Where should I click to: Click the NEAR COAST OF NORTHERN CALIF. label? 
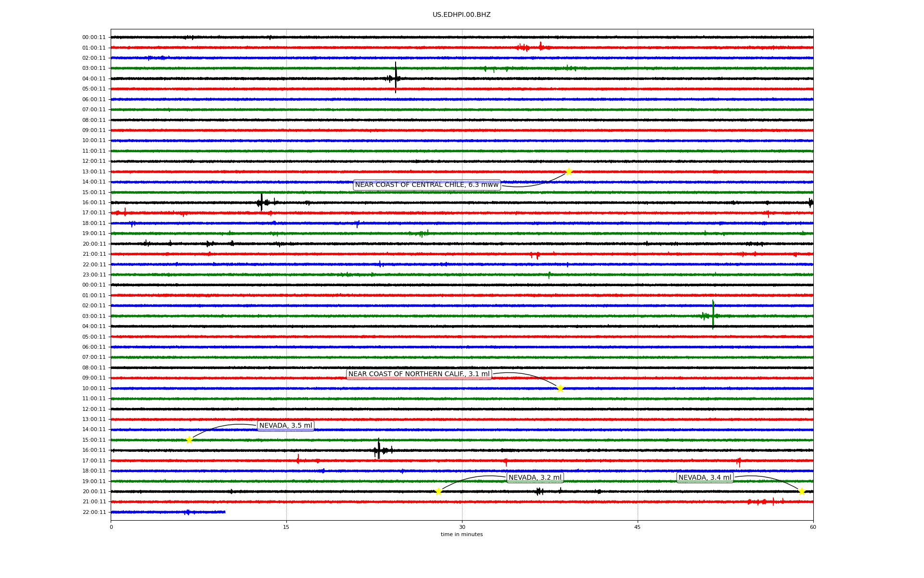point(419,374)
